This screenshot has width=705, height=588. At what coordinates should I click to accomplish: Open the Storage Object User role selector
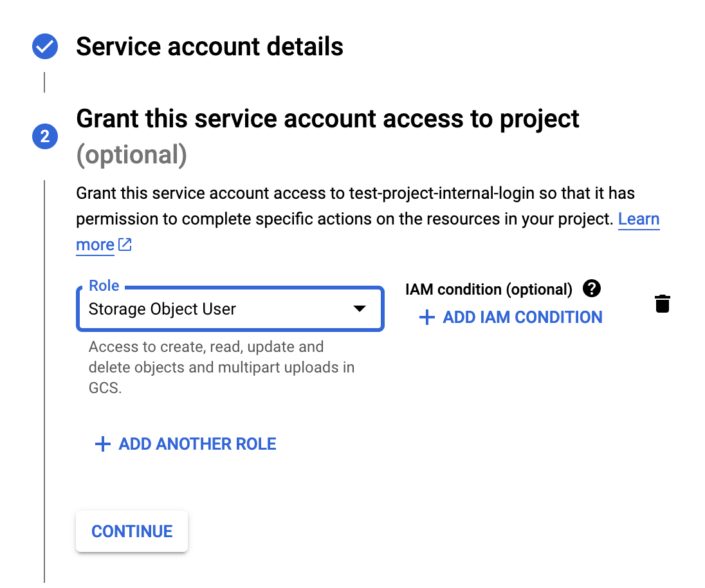click(x=230, y=309)
